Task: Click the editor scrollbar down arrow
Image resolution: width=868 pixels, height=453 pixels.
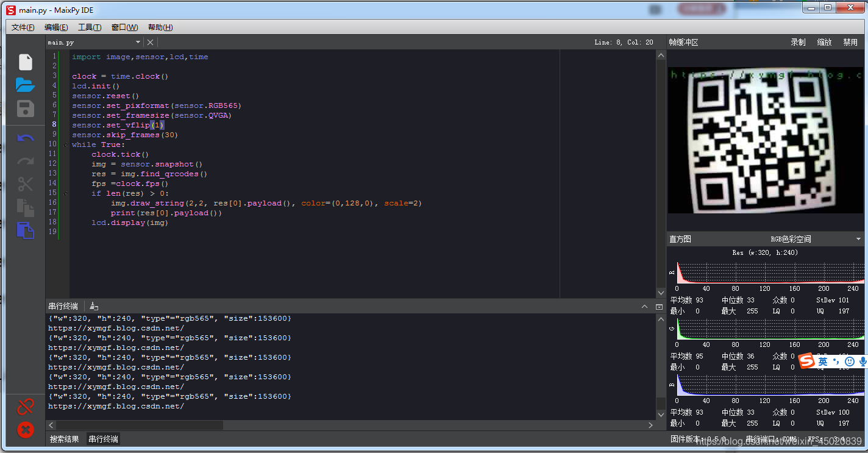Action: click(661, 293)
